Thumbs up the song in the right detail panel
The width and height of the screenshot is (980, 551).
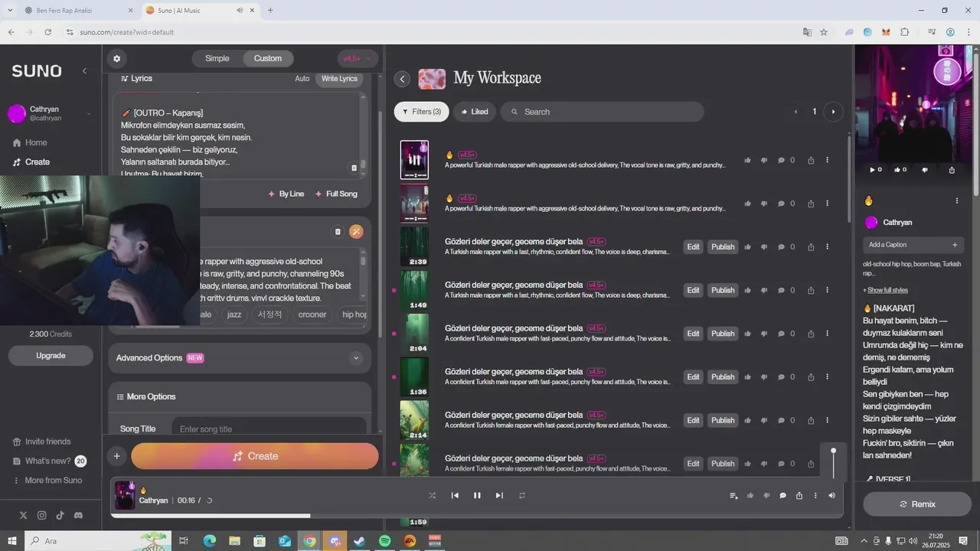tap(898, 170)
